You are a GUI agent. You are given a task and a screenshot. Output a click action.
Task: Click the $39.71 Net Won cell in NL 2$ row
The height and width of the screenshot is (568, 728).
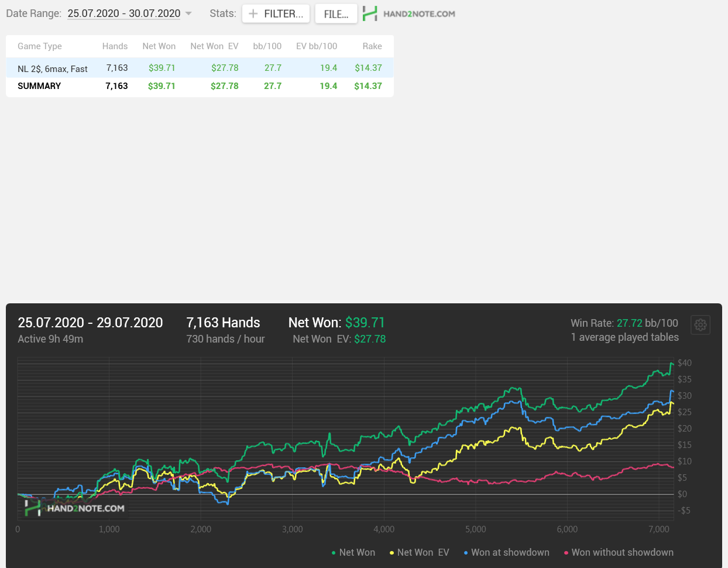[162, 68]
